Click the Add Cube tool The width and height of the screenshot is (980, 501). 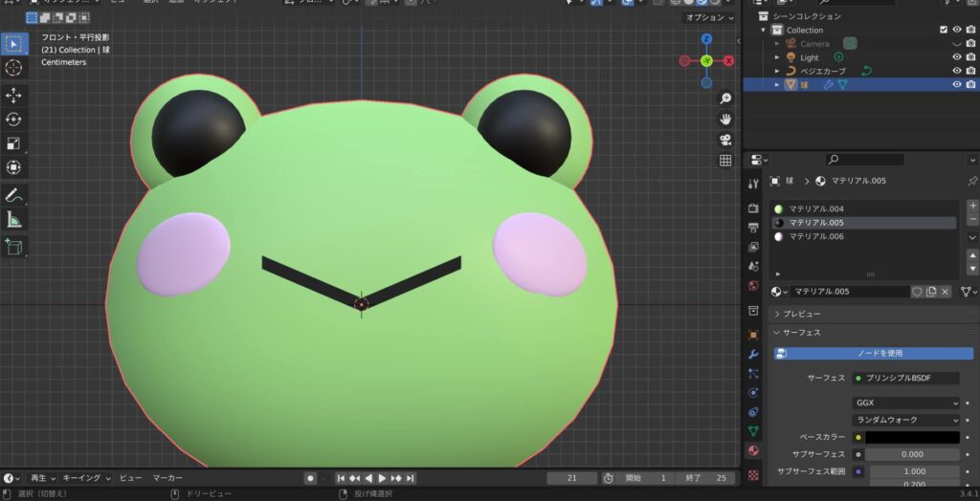pos(14,247)
